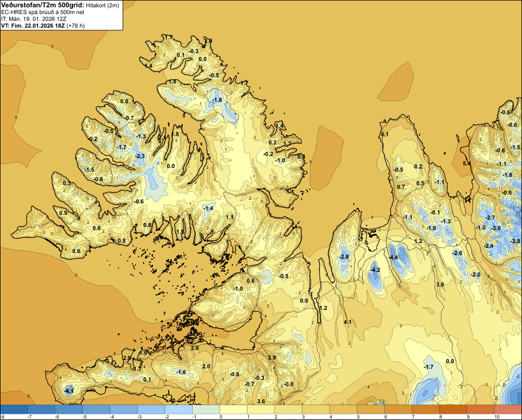Image resolution: width=522 pixels, height=420 pixels.
Task: Select the 2.8 temperature value
Action: 127,358
